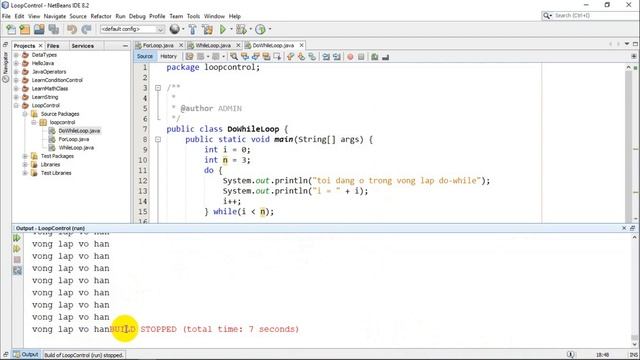Switch to the ForLoop.java tab

click(x=158, y=45)
